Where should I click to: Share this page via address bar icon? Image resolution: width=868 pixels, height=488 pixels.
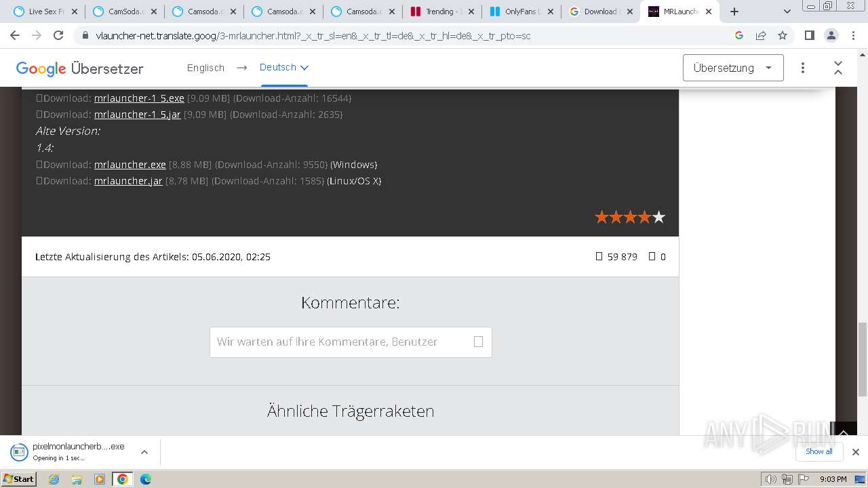[761, 36]
